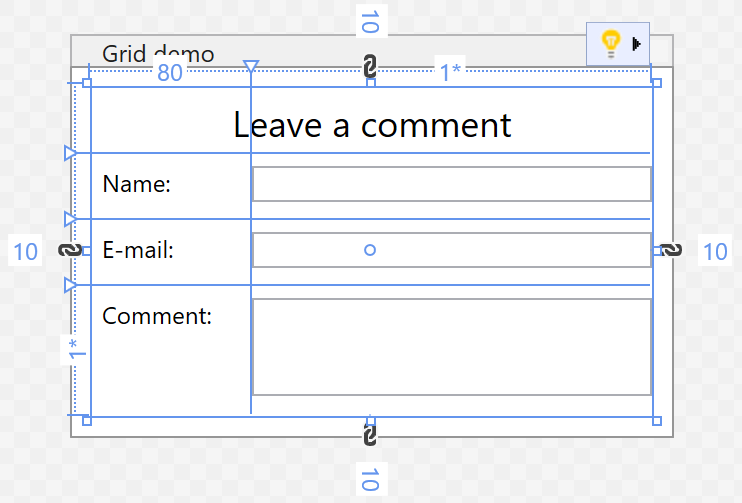Image resolution: width=742 pixels, height=503 pixels.
Task: Select the row divider triangle above E-mail row
Action: point(70,219)
